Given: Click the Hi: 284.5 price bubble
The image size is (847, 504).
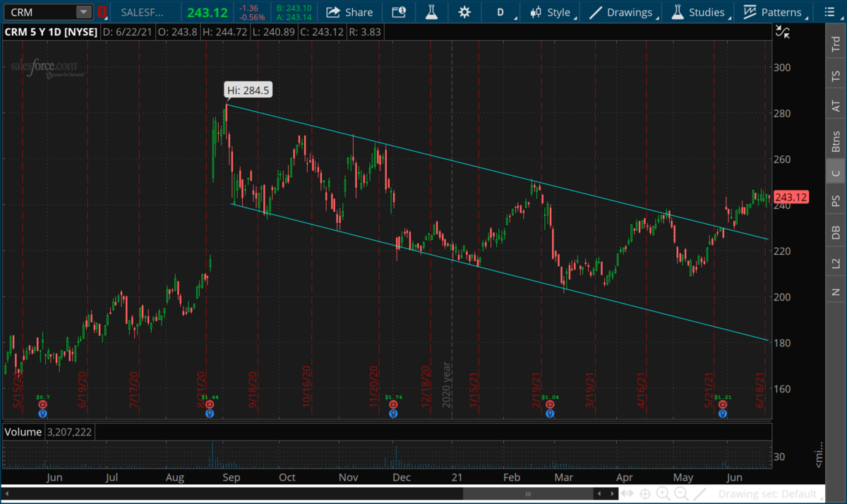Looking at the screenshot, I should pos(248,90).
